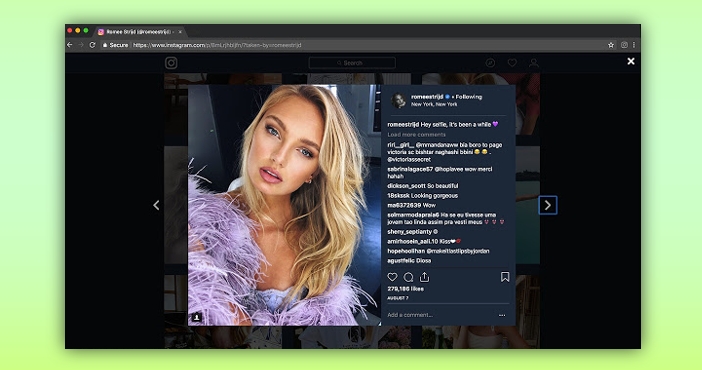Close the Romee Strijd browser tab
Image resolution: width=702 pixels, height=370 pixels.
pos(180,32)
